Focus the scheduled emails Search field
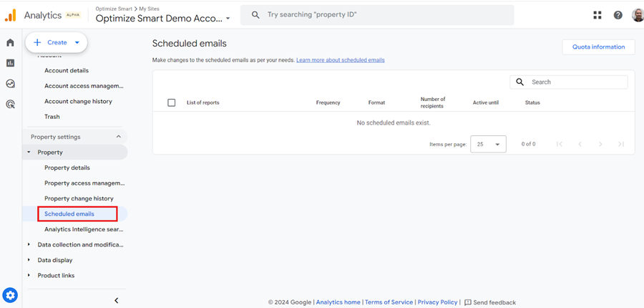644x308 pixels. coord(569,82)
